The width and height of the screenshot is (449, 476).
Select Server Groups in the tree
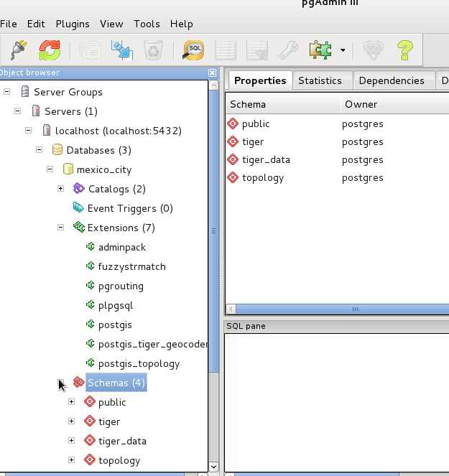coord(68,92)
